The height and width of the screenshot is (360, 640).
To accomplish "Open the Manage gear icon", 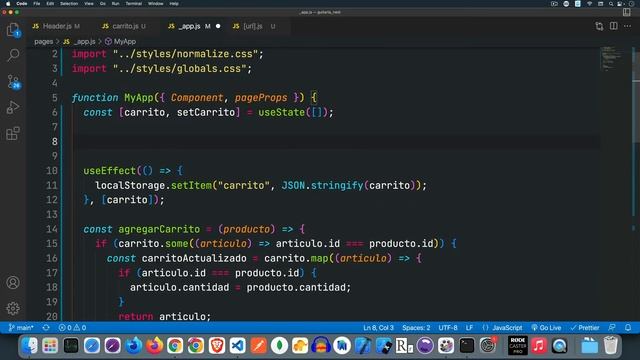I will point(13,308).
